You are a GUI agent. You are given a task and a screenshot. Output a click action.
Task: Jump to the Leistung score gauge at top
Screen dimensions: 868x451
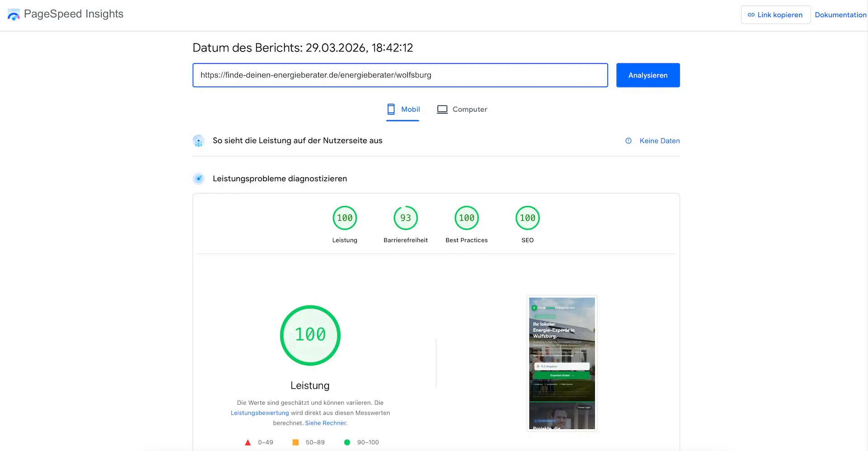(x=344, y=218)
